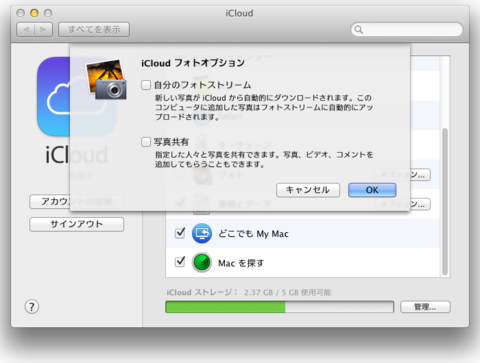
Task: Click the 2.37 GB / 5 GB storage text
Action: coord(287,292)
